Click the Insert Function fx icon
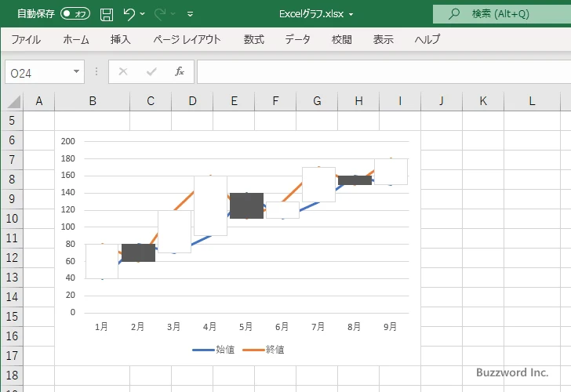571x392 pixels. [x=180, y=71]
